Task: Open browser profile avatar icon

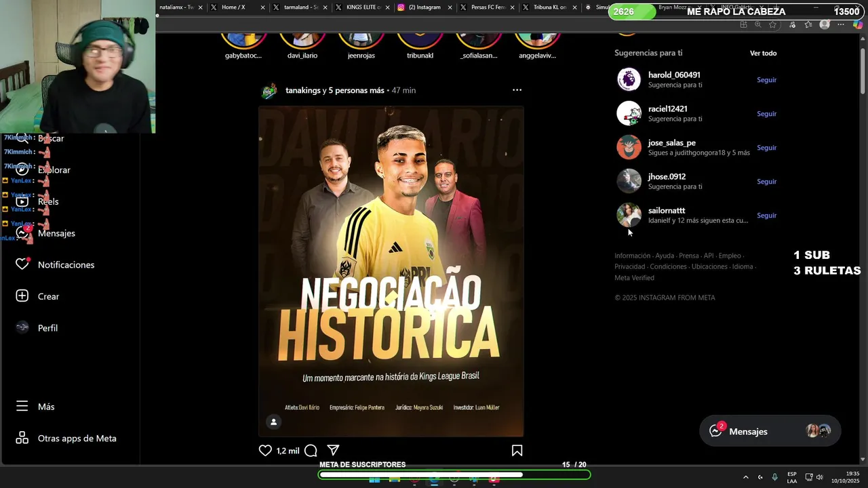Action: (x=825, y=24)
